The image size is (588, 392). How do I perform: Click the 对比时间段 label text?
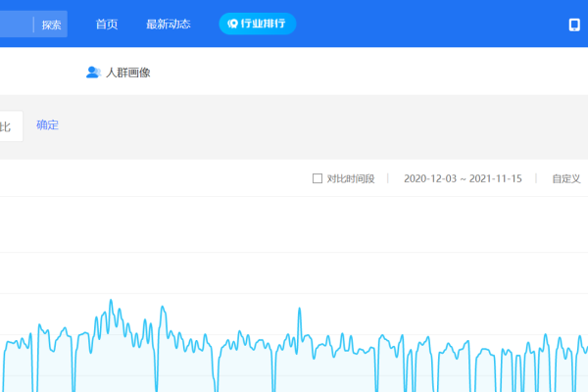tap(351, 178)
